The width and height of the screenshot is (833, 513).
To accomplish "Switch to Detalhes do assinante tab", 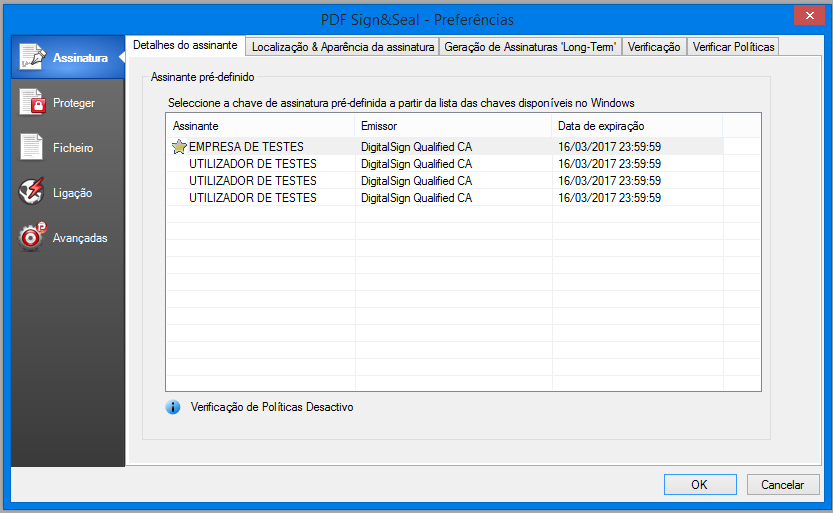I will (185, 46).
